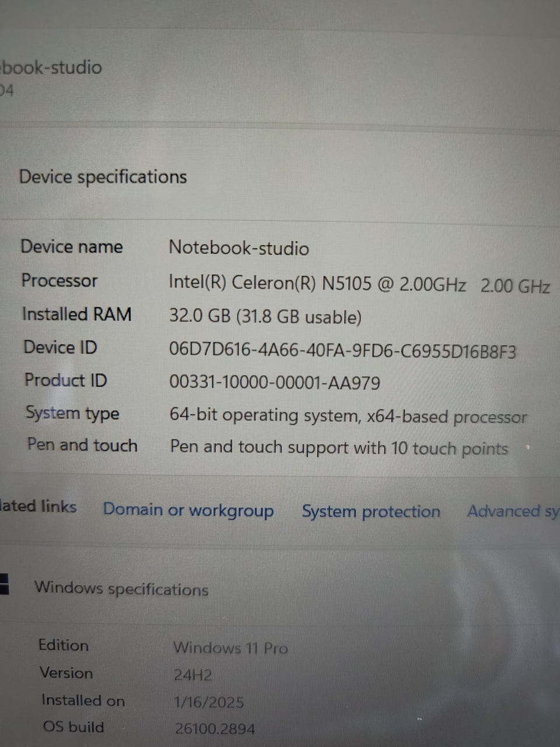
Task: Select the Device specifications heading
Action: pyautogui.click(x=103, y=177)
